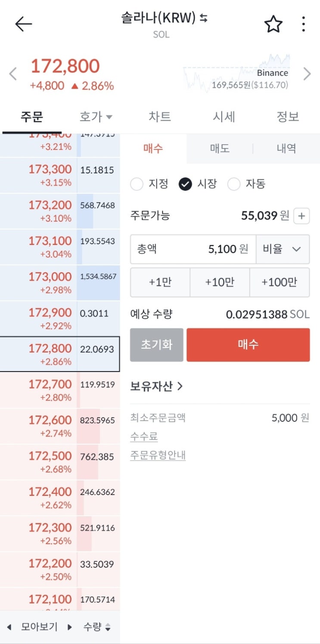
Task: Tap the plus icon beside 주문가능 balance
Action: [301, 216]
